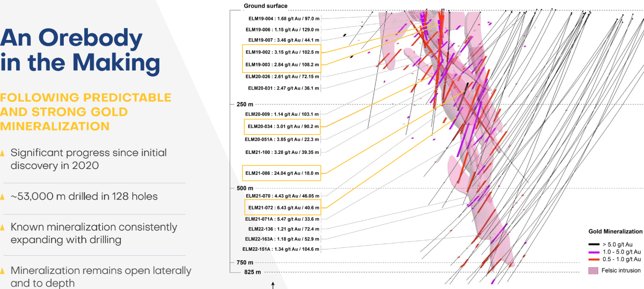
Task: Click the small upward arrow below the 825 m label
Action: [x=273, y=285]
